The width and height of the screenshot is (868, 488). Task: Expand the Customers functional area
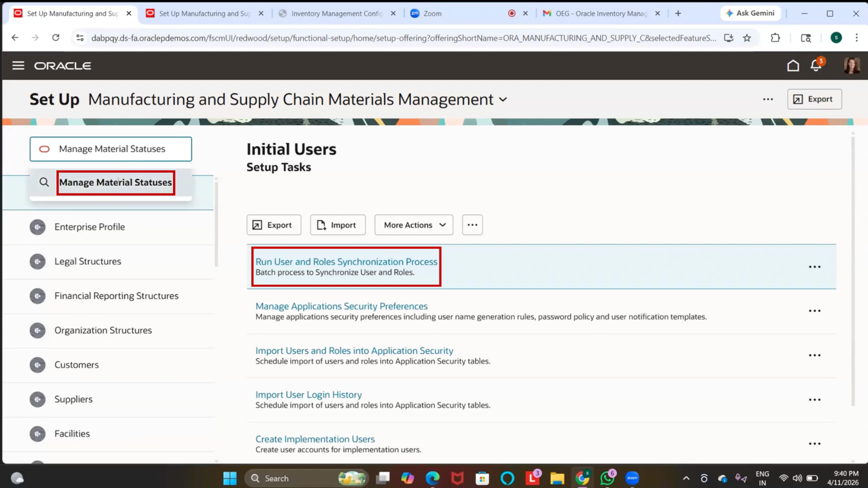tap(38, 365)
